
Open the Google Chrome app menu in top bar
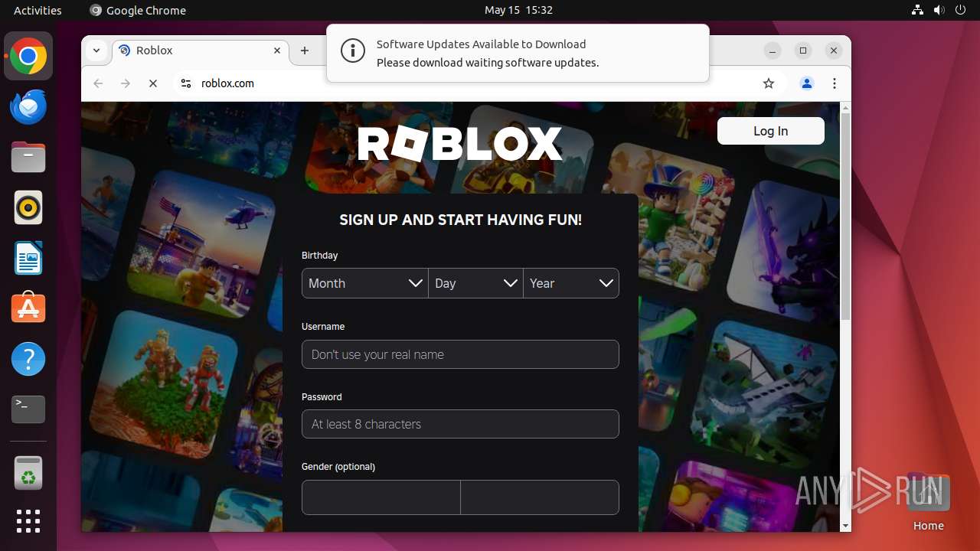coord(138,10)
